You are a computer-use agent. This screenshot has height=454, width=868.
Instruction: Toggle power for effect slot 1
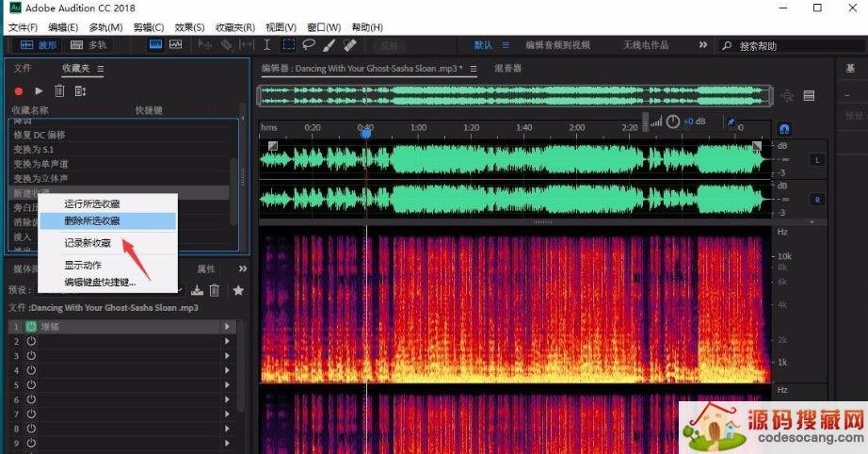coord(30,327)
